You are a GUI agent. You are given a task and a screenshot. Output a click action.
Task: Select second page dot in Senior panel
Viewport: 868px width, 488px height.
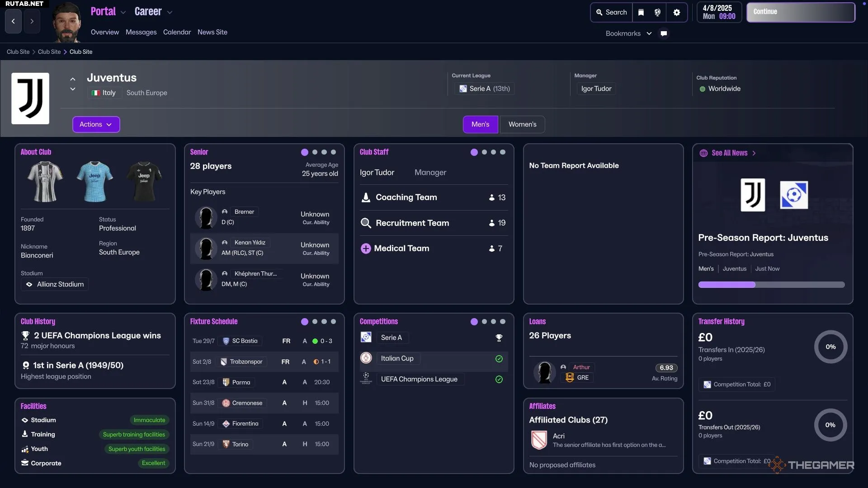click(x=315, y=152)
